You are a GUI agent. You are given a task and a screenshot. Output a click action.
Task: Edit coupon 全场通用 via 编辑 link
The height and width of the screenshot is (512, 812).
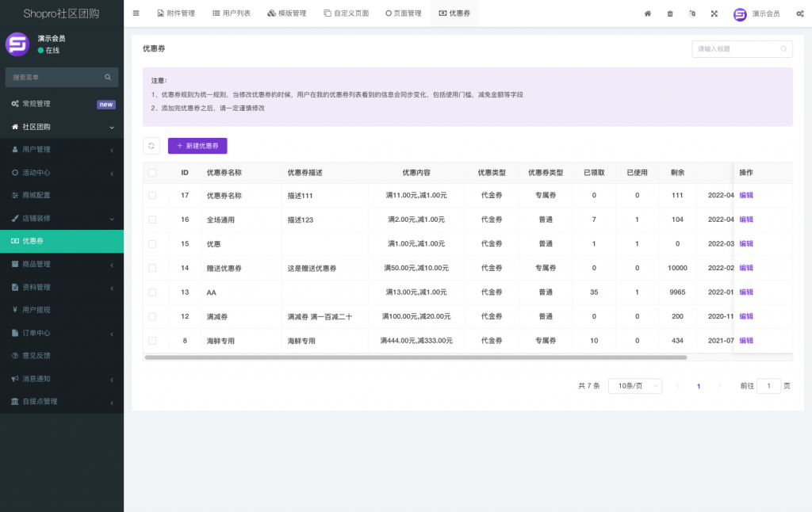click(x=745, y=220)
